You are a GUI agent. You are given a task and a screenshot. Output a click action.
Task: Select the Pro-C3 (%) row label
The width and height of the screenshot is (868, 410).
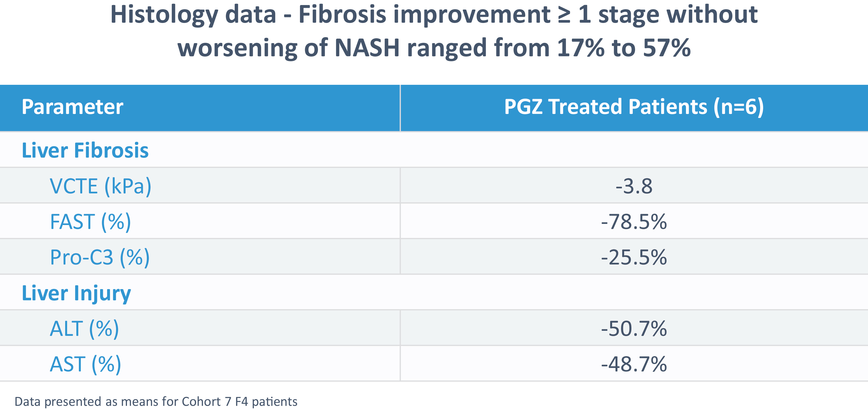pos(100,257)
